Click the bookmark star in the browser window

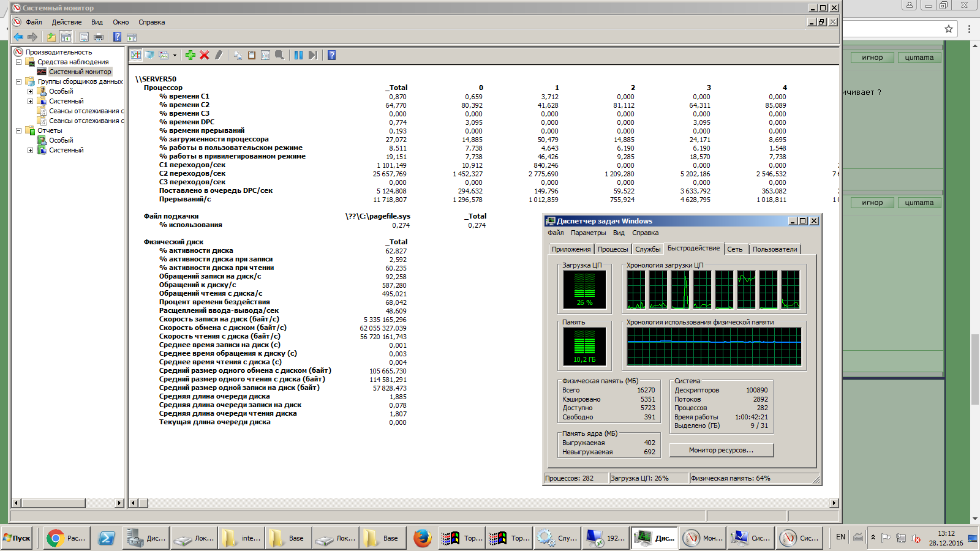click(x=949, y=29)
